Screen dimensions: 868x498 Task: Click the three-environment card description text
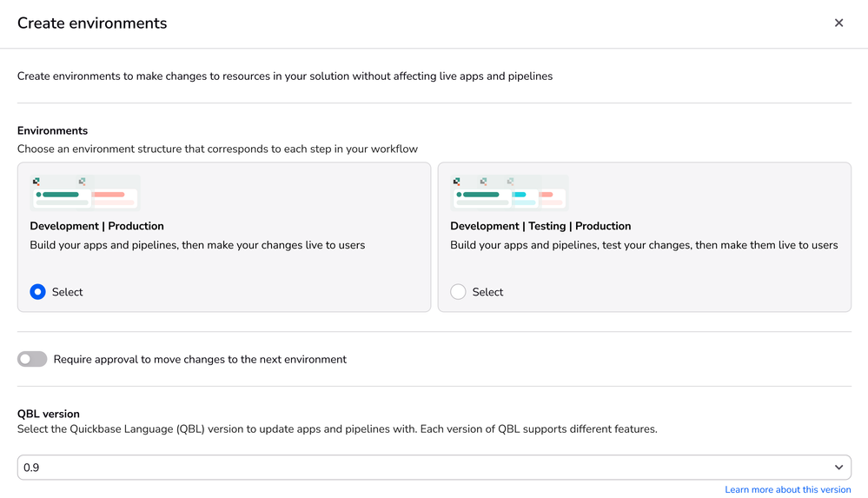[643, 245]
